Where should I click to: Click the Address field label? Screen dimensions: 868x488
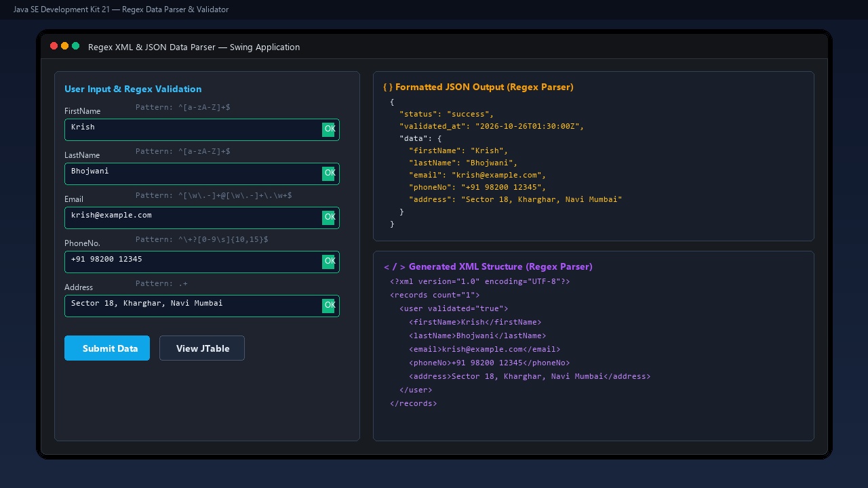point(79,287)
